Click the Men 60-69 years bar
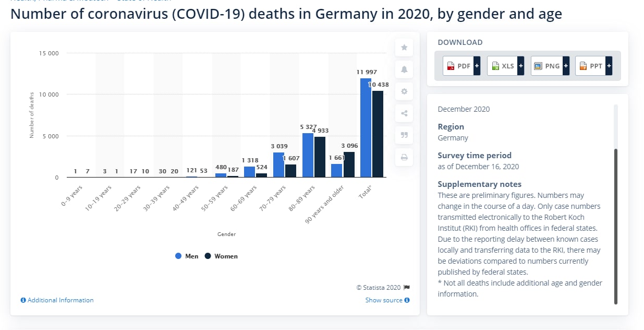This screenshot has height=330, width=644. 250,172
